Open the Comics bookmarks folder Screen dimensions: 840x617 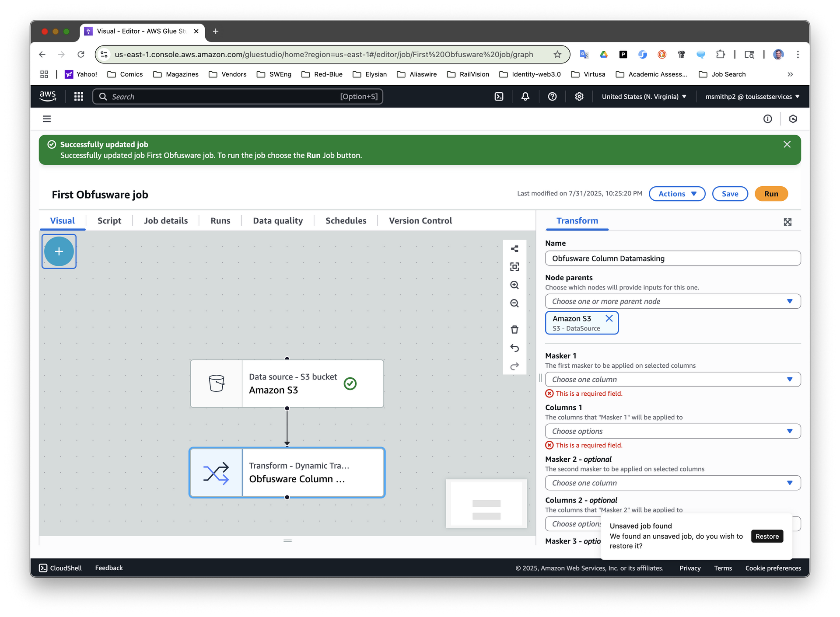[125, 74]
